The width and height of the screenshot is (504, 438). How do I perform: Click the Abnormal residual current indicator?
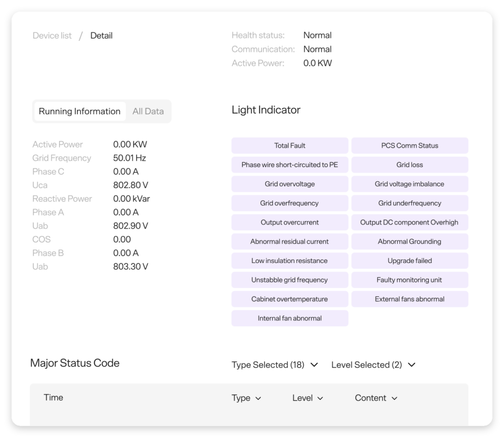tap(289, 241)
